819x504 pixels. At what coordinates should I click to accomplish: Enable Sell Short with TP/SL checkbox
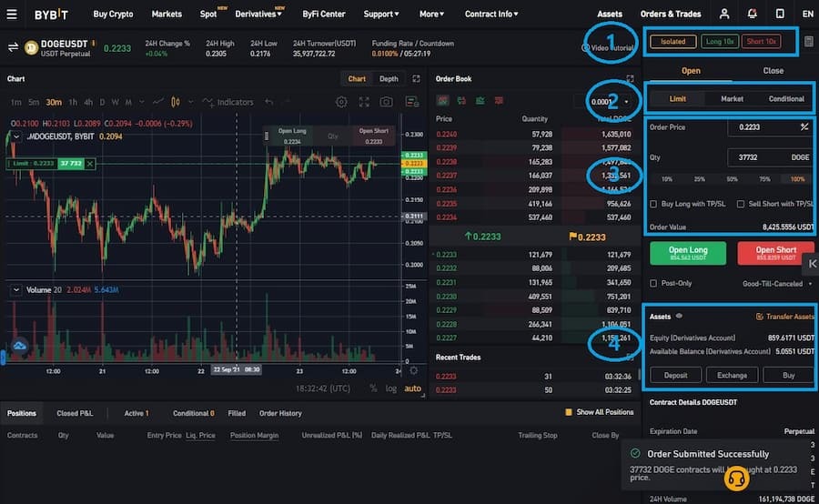(x=741, y=204)
